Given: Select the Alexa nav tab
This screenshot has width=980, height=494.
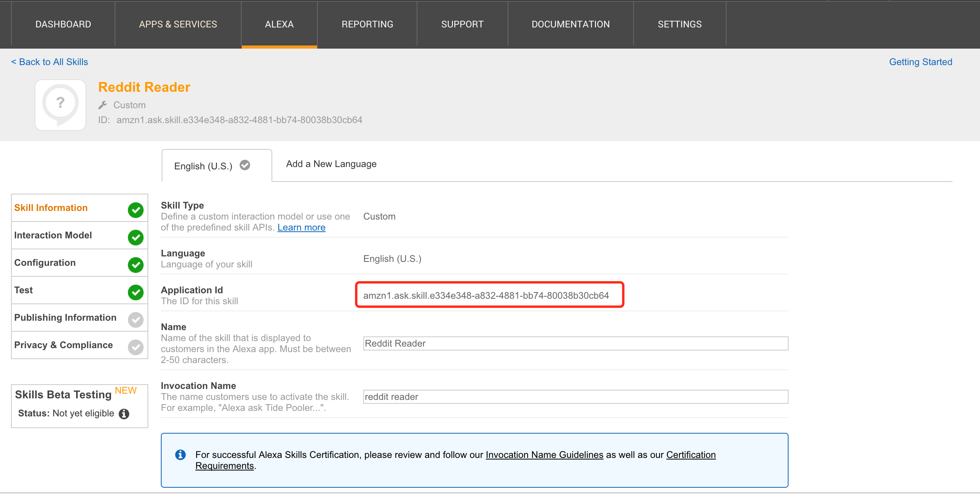Looking at the screenshot, I should [279, 24].
